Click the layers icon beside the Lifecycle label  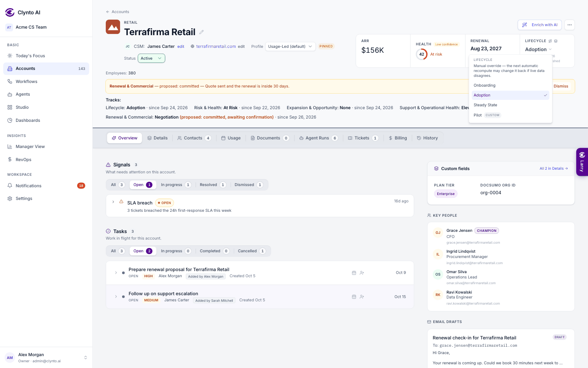click(556, 41)
